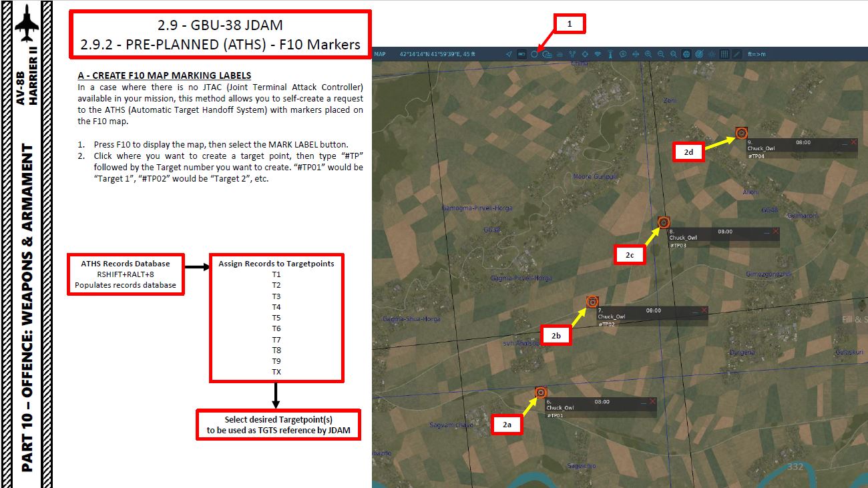Click the Gamogma-Pirveli-Horga town label
This screenshot has height=488, width=868.
coord(477,208)
